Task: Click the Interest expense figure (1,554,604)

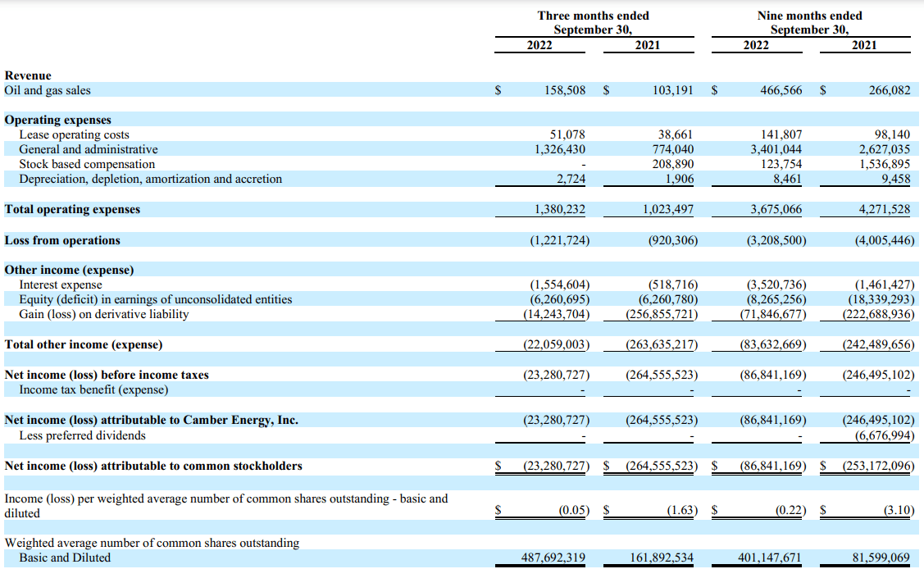Action: [x=562, y=284]
